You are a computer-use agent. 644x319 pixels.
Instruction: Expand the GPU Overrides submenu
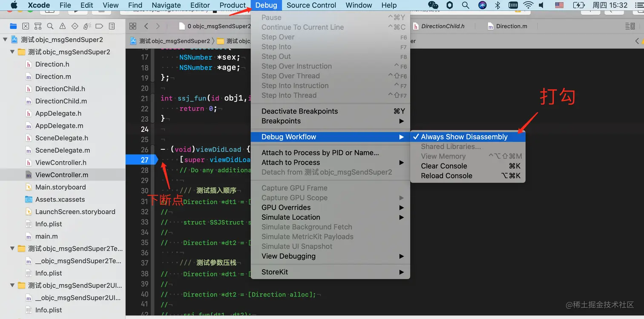[330, 208]
